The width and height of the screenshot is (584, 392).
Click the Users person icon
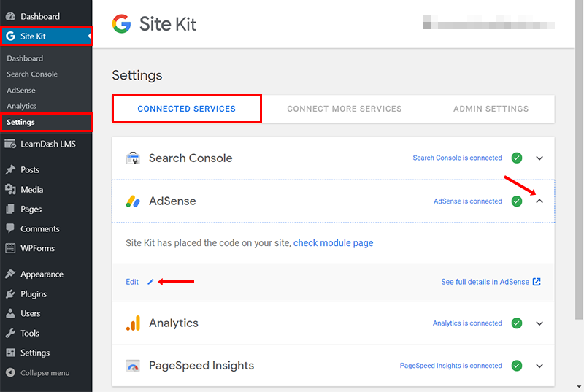[x=10, y=313]
